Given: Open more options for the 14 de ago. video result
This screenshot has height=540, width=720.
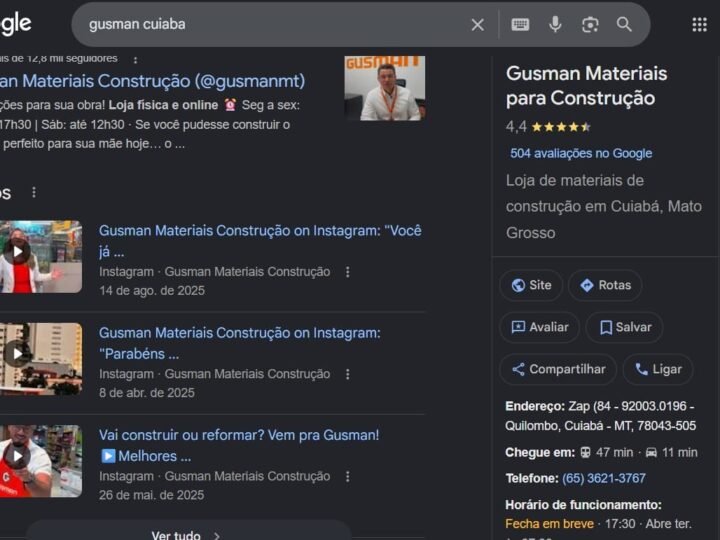Looking at the screenshot, I should (348, 272).
